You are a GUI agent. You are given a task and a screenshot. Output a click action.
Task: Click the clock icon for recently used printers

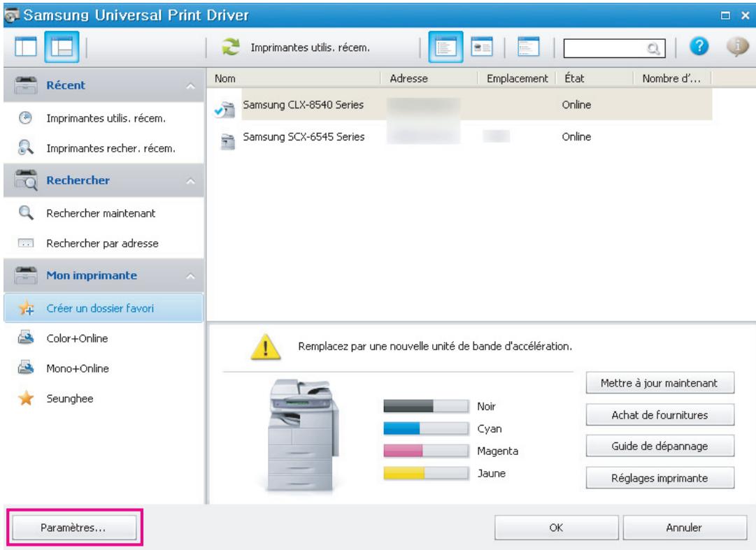coord(26,118)
